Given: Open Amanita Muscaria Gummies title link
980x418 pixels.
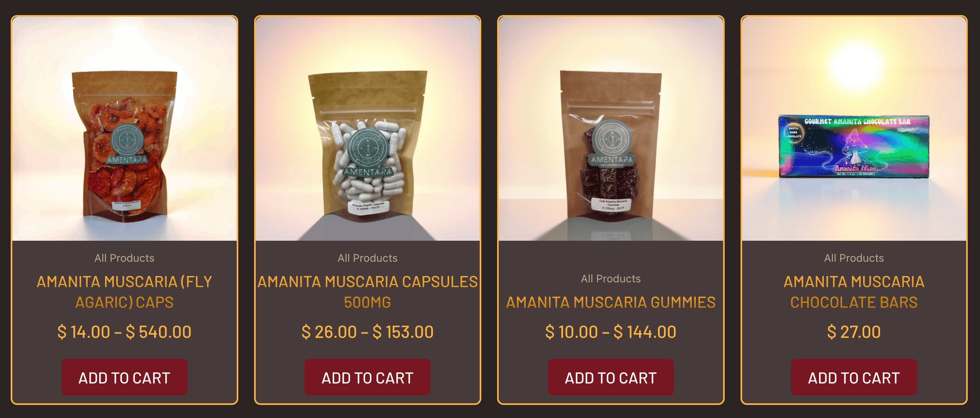Looking at the screenshot, I should pos(611,303).
